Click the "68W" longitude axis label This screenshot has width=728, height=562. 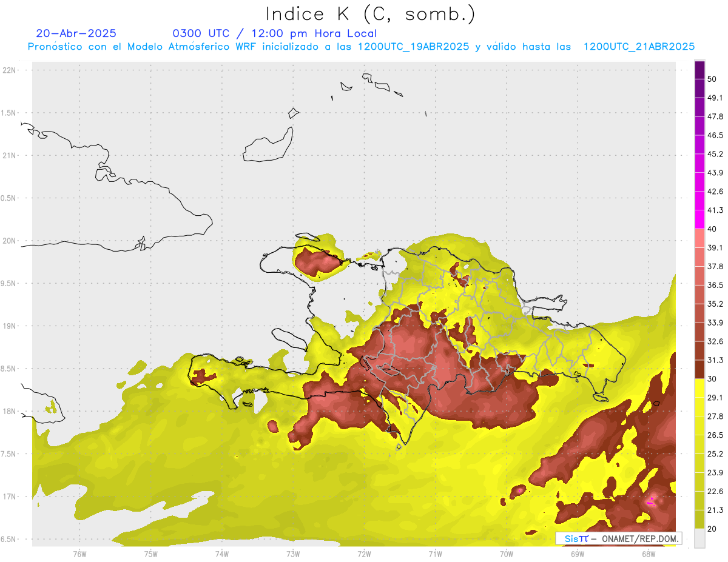tap(649, 554)
